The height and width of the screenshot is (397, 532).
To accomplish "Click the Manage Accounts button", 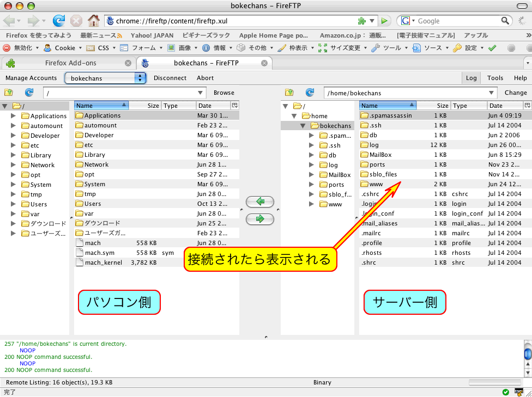I will (x=31, y=78).
